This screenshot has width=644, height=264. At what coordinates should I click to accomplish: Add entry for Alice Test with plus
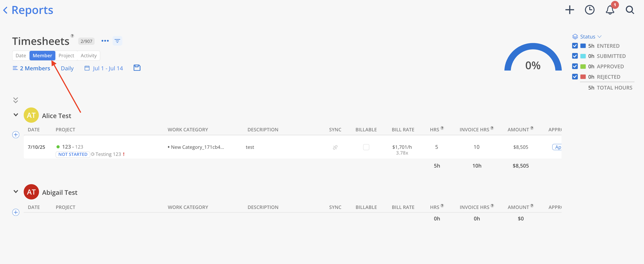pos(16,135)
